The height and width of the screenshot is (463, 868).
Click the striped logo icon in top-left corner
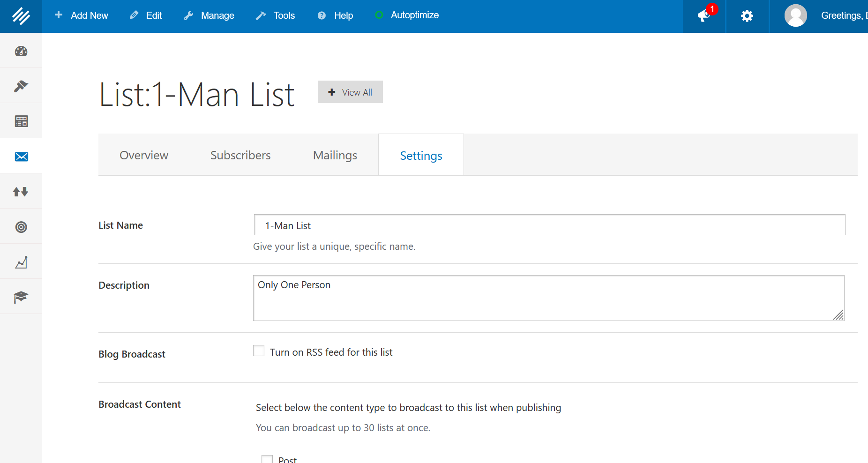[x=21, y=16]
